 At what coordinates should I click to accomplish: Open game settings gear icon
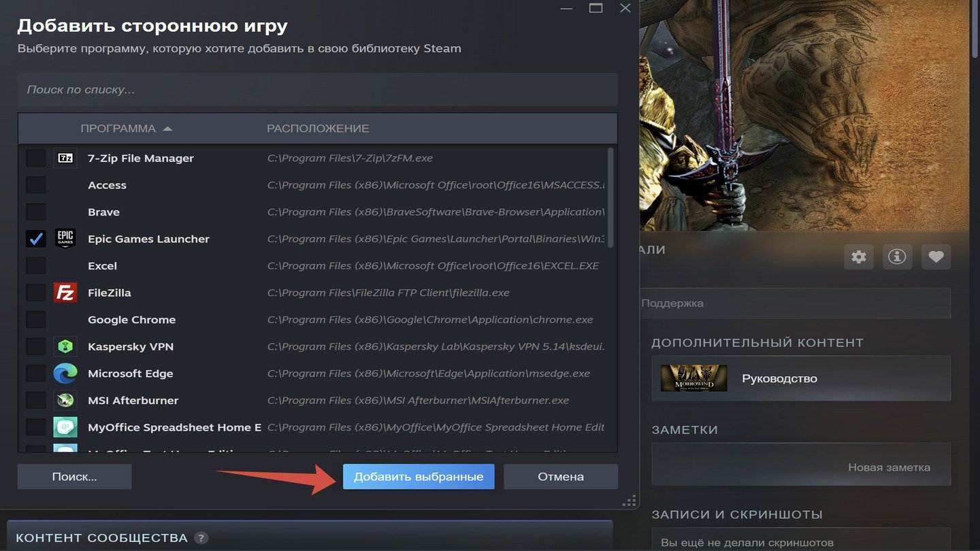(859, 257)
